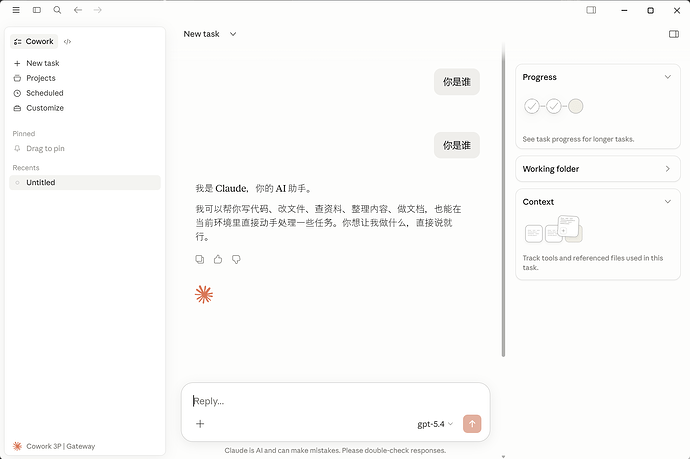Add attachment with the plus icon
The height and width of the screenshot is (459, 690).
coord(200,424)
